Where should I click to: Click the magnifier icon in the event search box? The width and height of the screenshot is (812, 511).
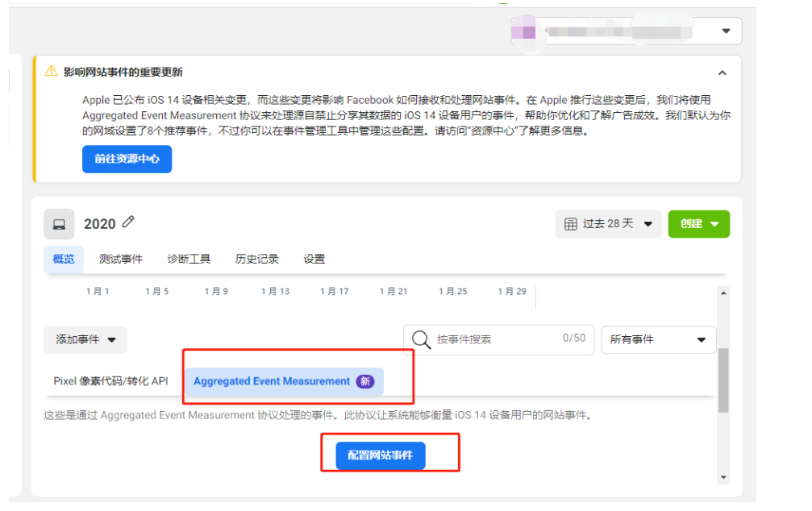pos(420,339)
